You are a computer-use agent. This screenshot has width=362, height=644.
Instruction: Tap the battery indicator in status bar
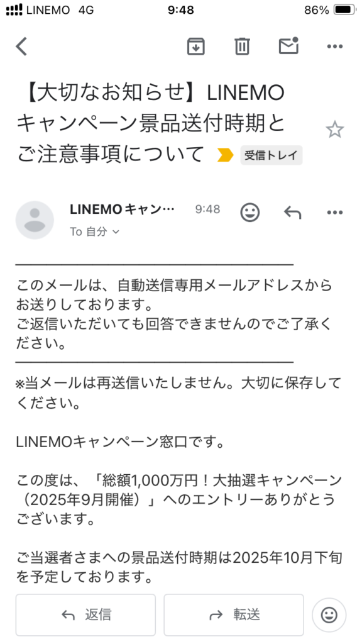click(344, 10)
